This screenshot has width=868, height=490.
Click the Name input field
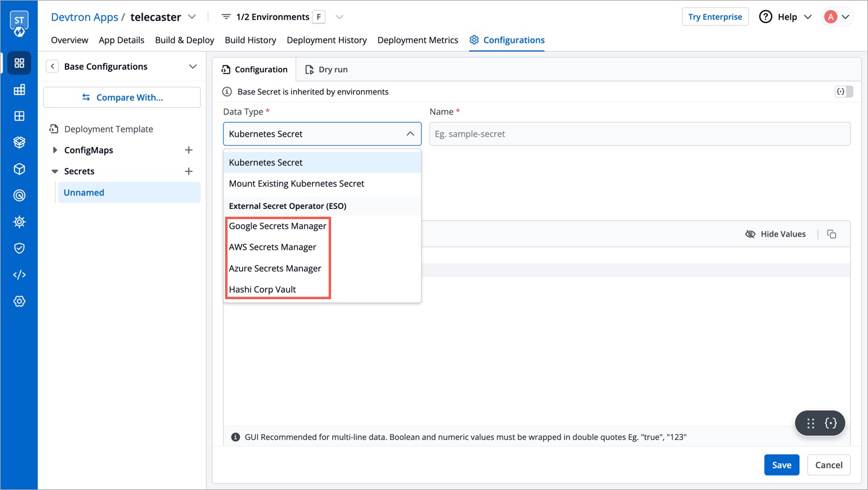point(639,134)
